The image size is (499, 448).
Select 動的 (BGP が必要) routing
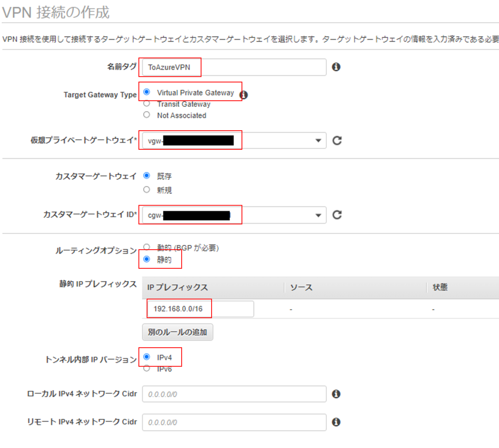146,246
